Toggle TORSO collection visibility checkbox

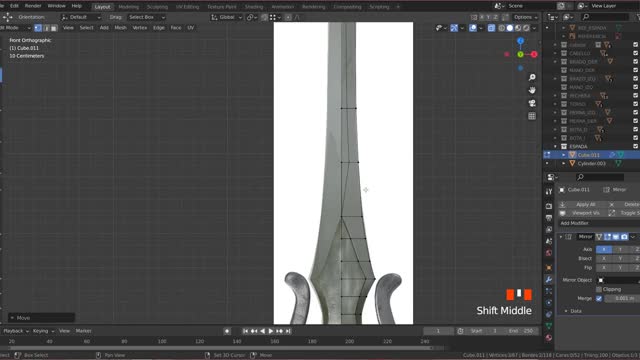click(636, 104)
